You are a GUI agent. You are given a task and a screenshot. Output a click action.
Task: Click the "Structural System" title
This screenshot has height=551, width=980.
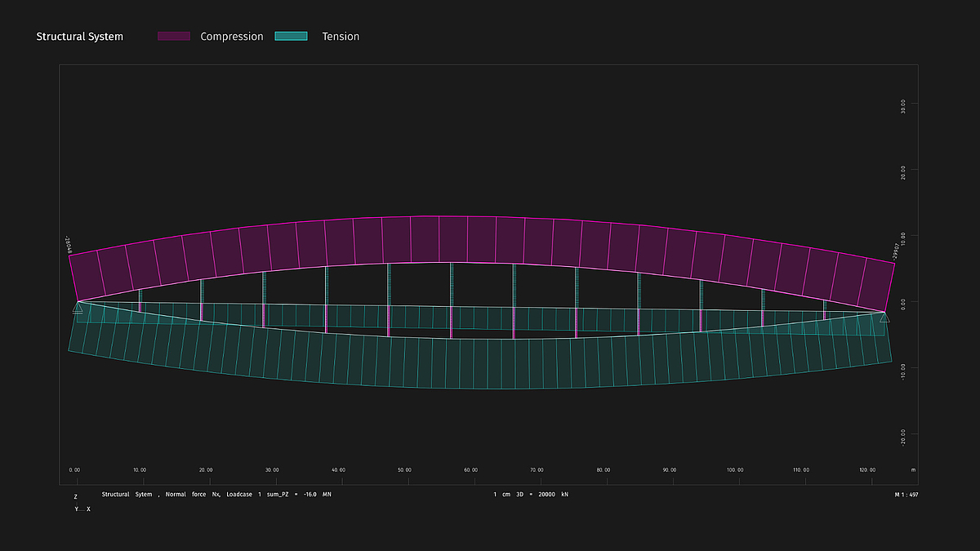click(x=80, y=37)
